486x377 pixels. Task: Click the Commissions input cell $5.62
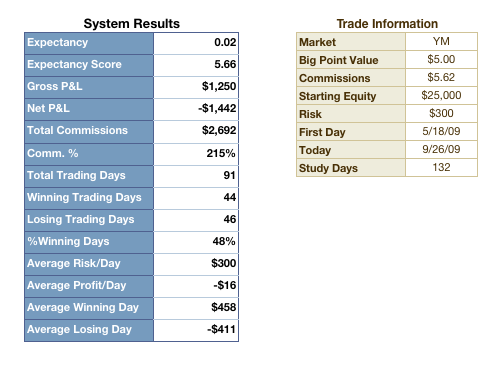441,78
